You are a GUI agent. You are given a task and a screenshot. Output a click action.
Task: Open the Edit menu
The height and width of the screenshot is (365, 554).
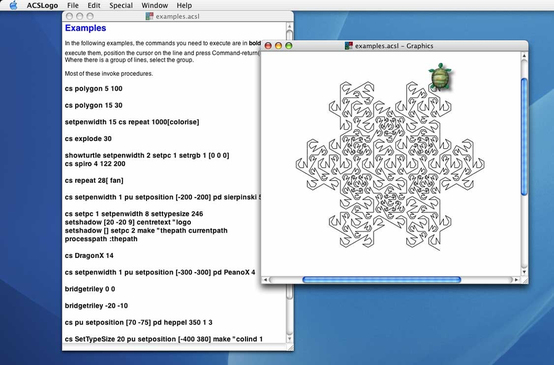tap(94, 5)
